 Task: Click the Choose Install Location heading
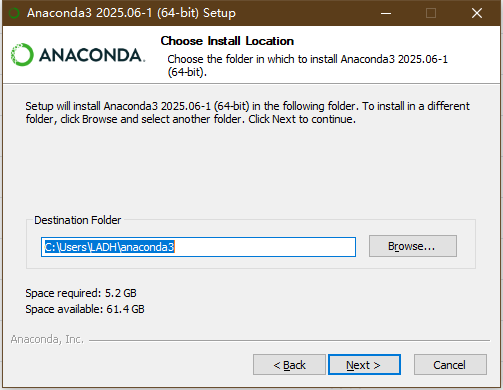pos(227,41)
